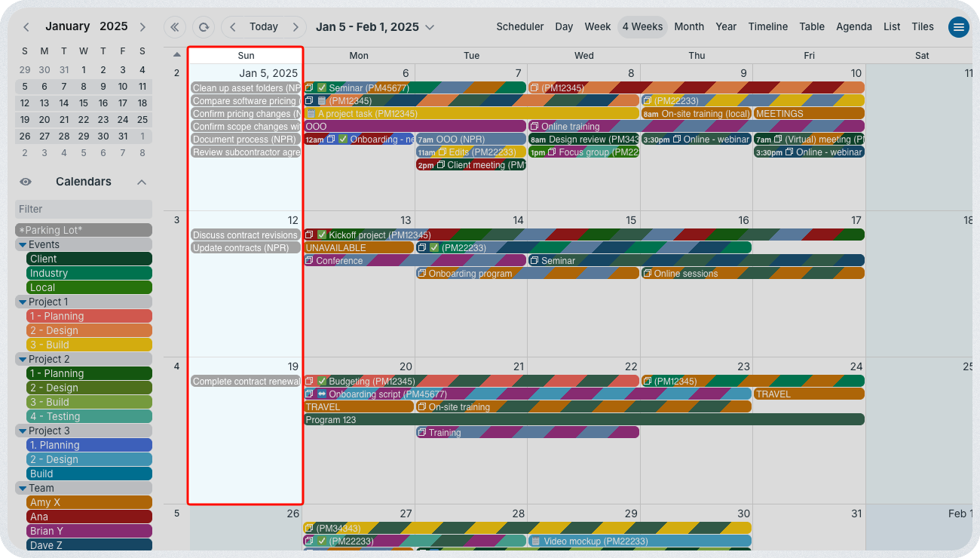Go to previous period in toolbar
980x558 pixels.
tap(233, 27)
